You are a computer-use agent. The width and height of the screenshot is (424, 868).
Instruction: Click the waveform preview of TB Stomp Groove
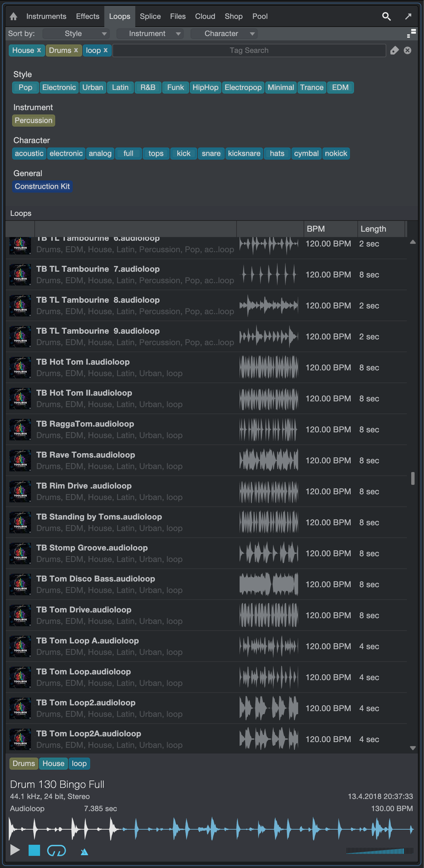click(x=269, y=553)
